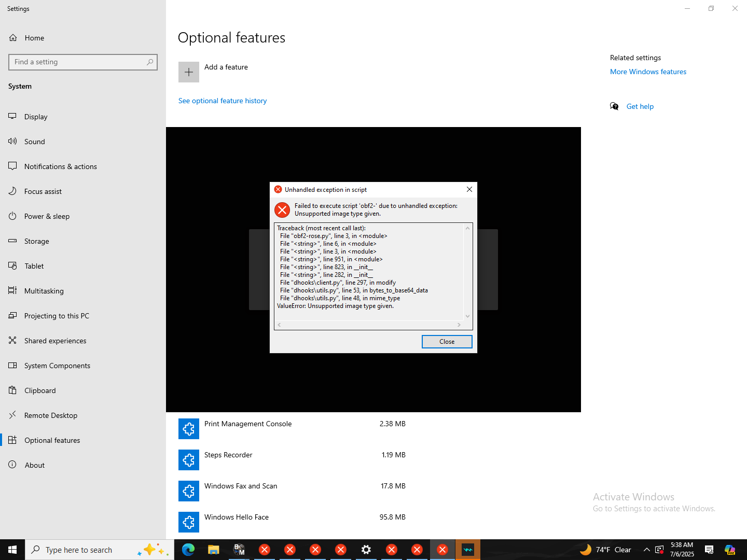Open the About page
The image size is (747, 560).
pyautogui.click(x=83, y=465)
